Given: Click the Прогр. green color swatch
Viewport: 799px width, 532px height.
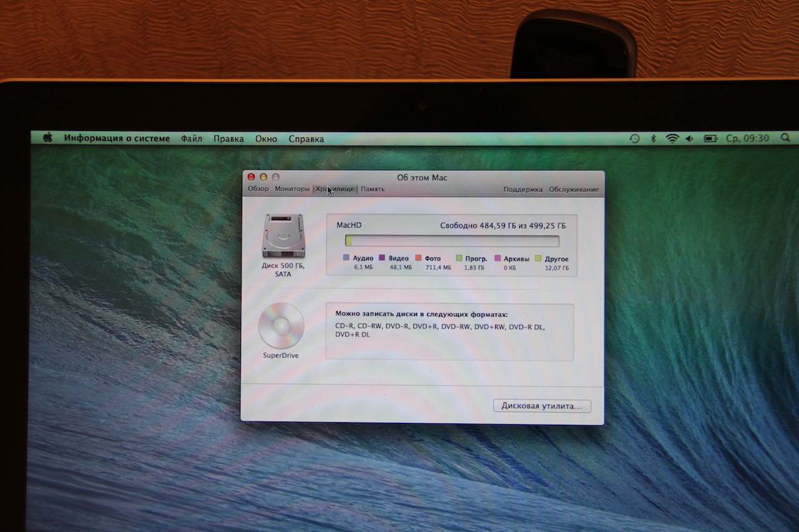Looking at the screenshot, I should 459,258.
